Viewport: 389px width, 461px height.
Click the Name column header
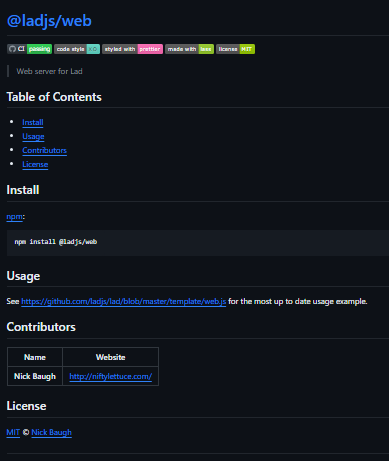click(35, 357)
